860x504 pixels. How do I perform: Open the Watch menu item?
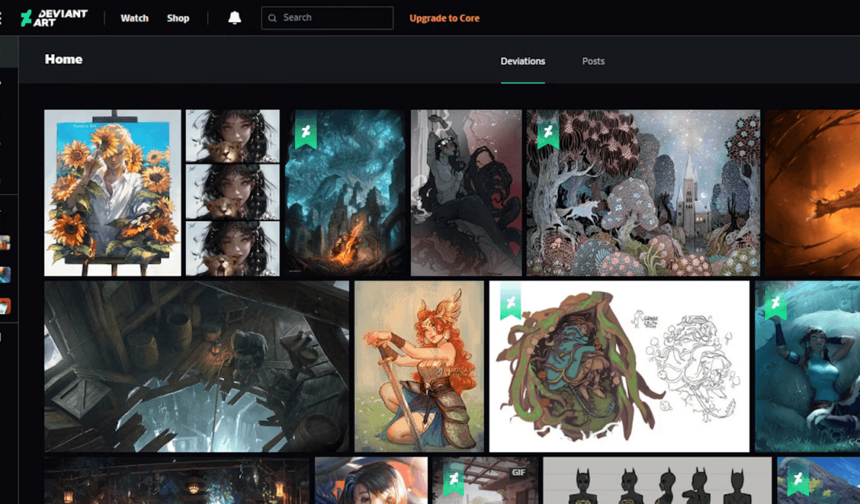[x=134, y=18]
